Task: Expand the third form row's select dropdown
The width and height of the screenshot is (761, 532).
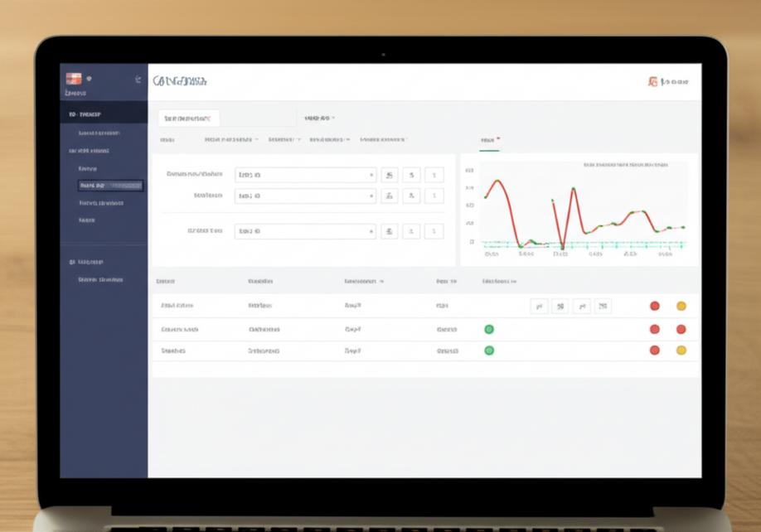Action: [305, 231]
